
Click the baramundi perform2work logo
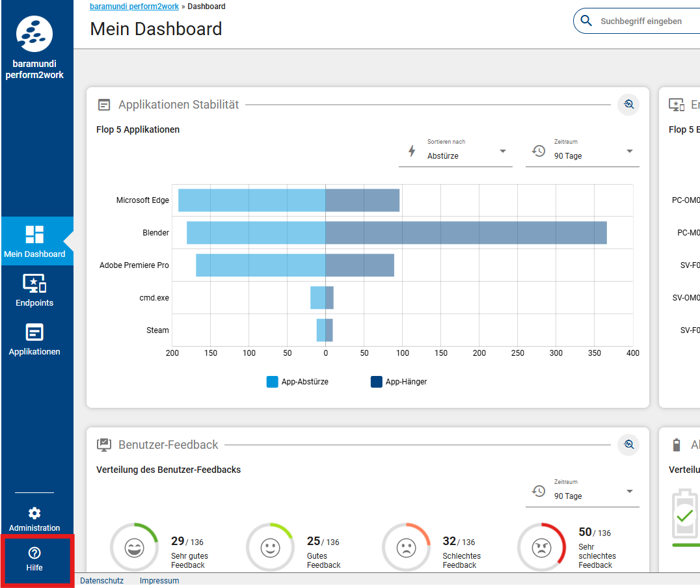[35, 34]
